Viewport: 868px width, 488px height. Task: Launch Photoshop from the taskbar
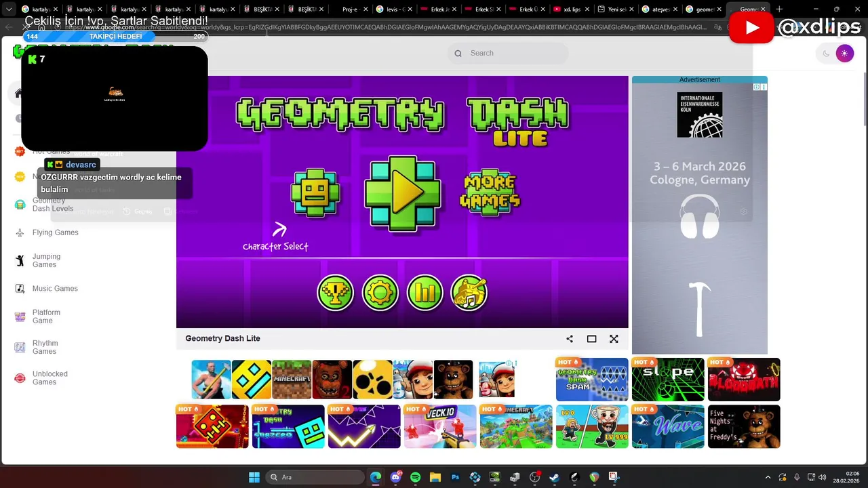(456, 477)
